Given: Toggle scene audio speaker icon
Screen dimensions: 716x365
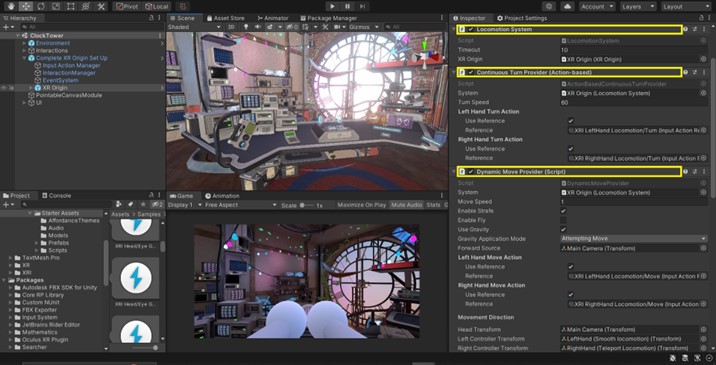Looking at the screenshot, I should (x=258, y=27).
